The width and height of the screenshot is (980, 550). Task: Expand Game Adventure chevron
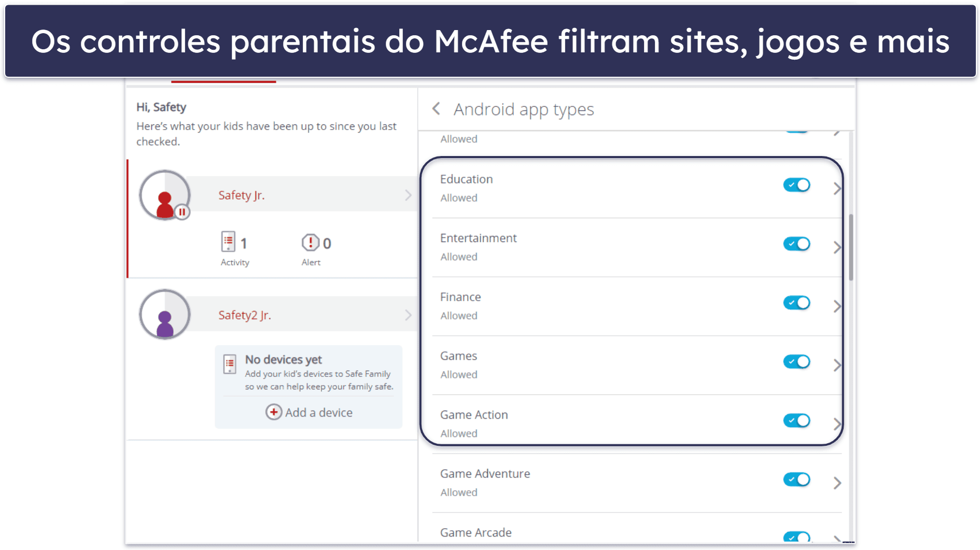pyautogui.click(x=837, y=483)
